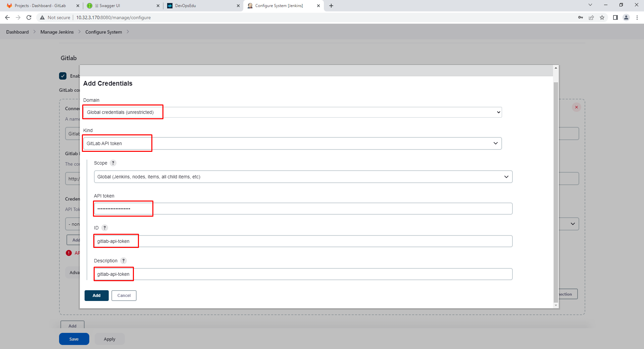The width and height of the screenshot is (644, 349).
Task: Click into the API token password field
Action: coord(303,209)
